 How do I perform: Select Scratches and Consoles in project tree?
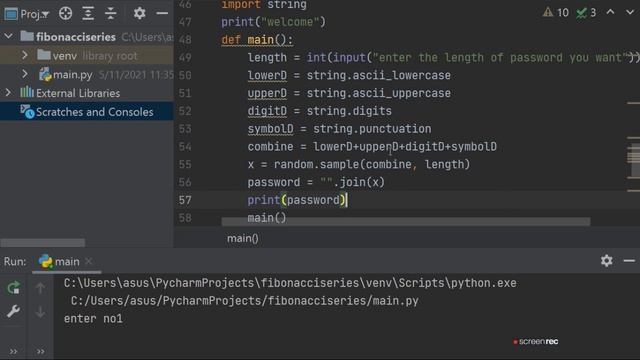pos(87,111)
